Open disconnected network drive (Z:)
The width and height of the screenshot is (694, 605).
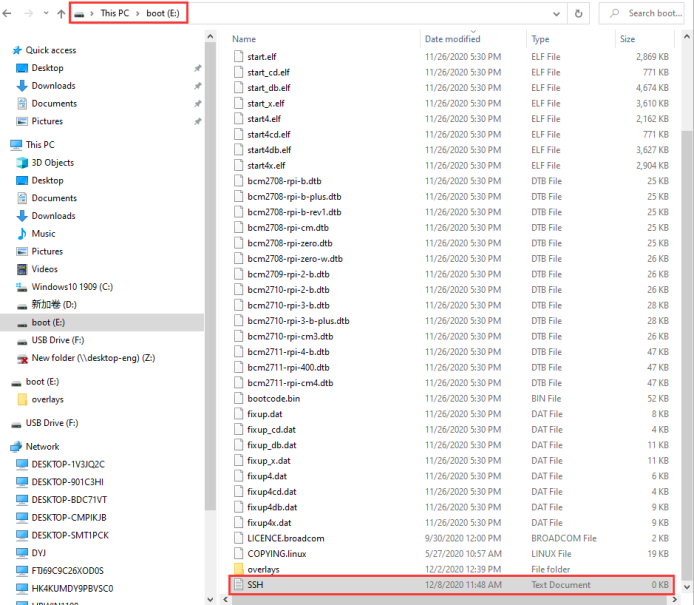(93, 358)
